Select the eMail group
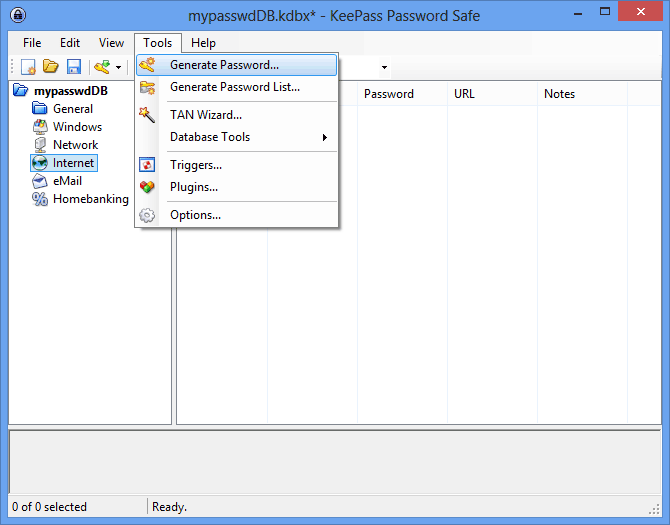Screen dimensions: 670x525 coord(67,181)
